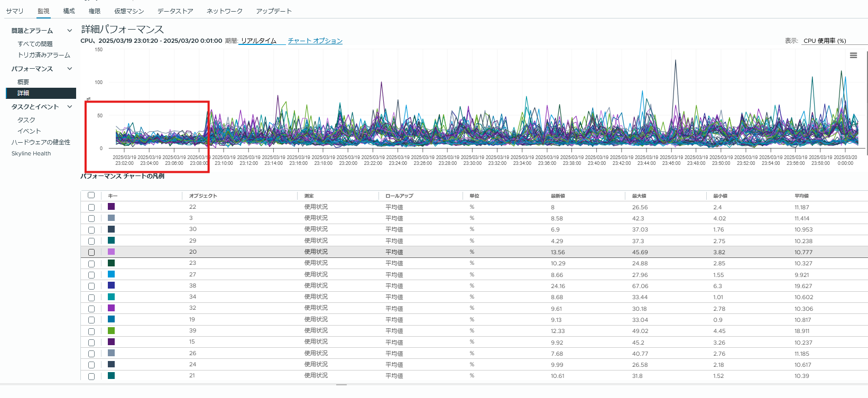Sort by the 最新値 column header
The height and width of the screenshot is (398, 868).
pyautogui.click(x=558, y=196)
